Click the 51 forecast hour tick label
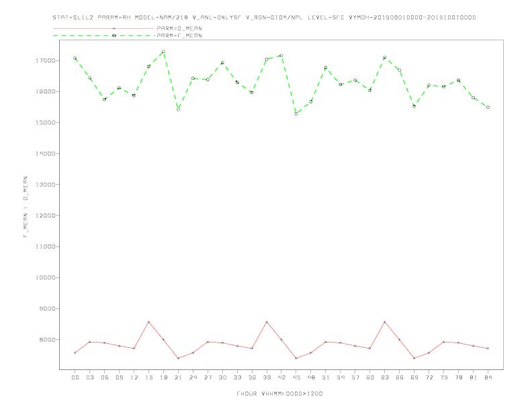Viewport: 532px width, 411px height. 326,377
